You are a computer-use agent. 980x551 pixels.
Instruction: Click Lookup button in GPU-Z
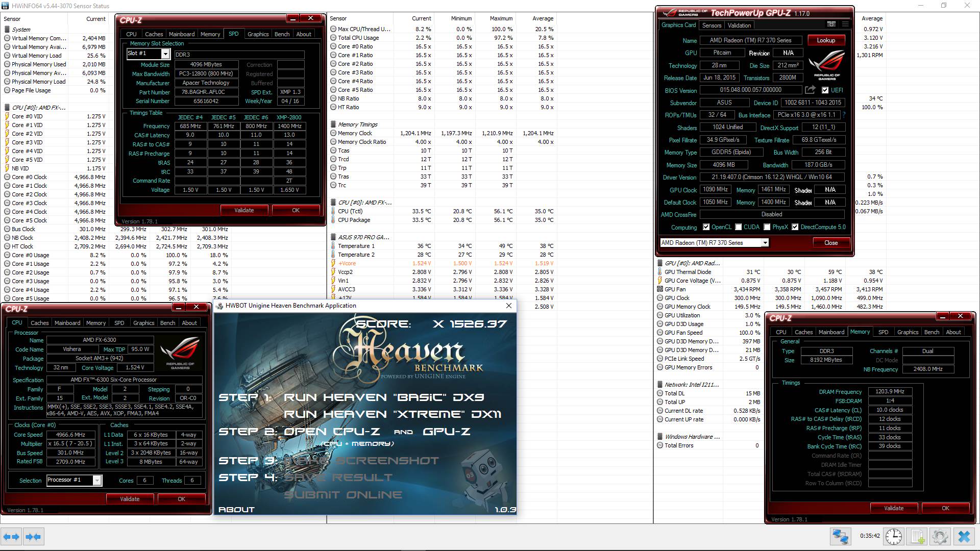pyautogui.click(x=826, y=40)
